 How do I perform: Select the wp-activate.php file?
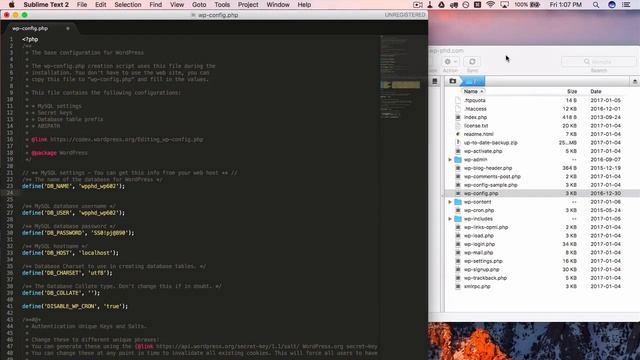click(483, 151)
